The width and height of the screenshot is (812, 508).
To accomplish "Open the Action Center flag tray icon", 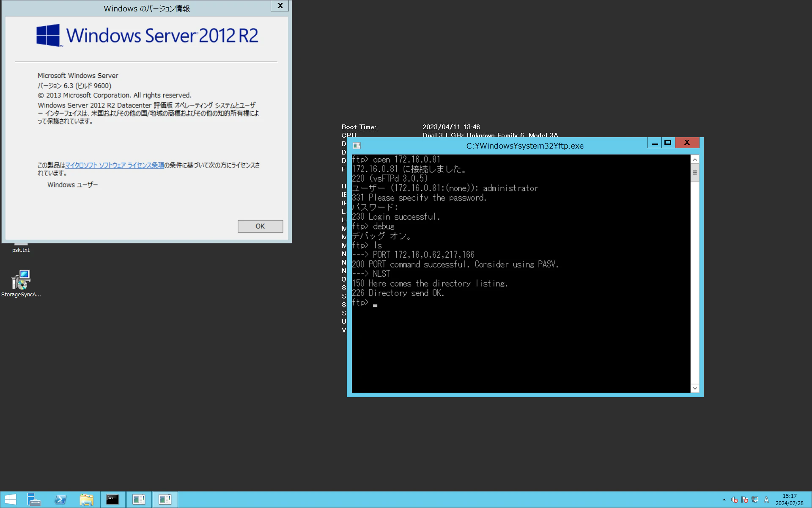I will pyautogui.click(x=745, y=500).
